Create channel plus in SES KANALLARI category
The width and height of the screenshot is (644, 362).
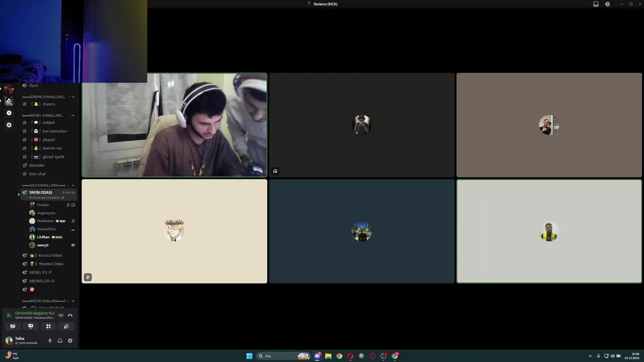click(73, 185)
